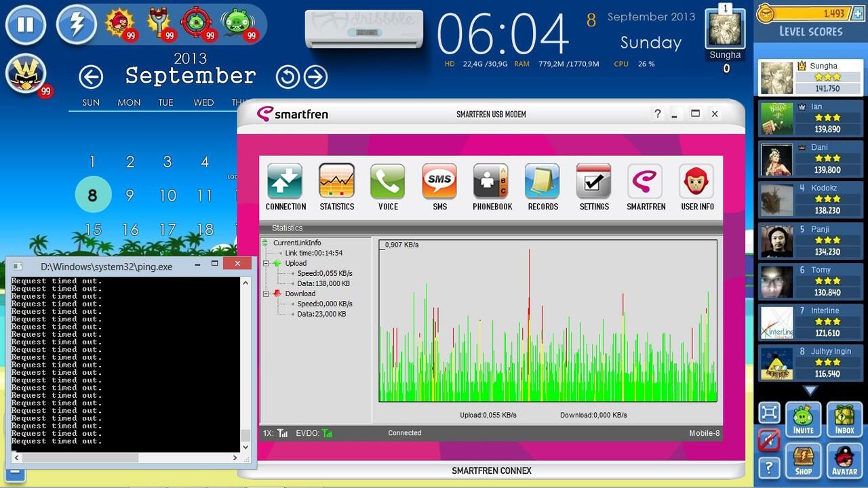Select day 17 on the calendar

click(x=167, y=230)
